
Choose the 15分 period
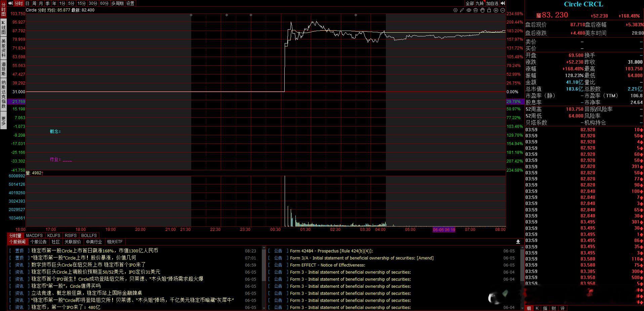pyautogui.click(x=82, y=3)
